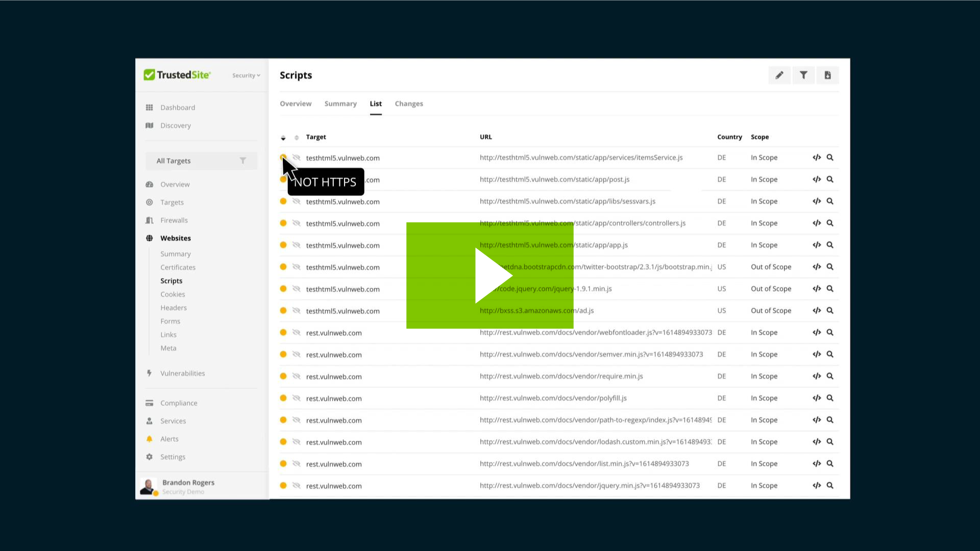Switch to the Changes tab
The image size is (980, 551).
point(409,104)
